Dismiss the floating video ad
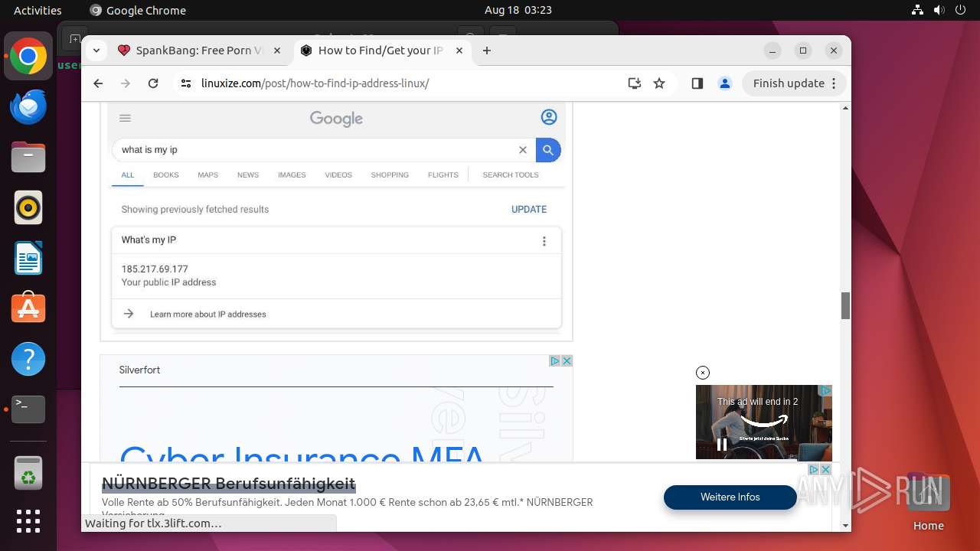Viewport: 980px width, 551px height. [x=703, y=373]
